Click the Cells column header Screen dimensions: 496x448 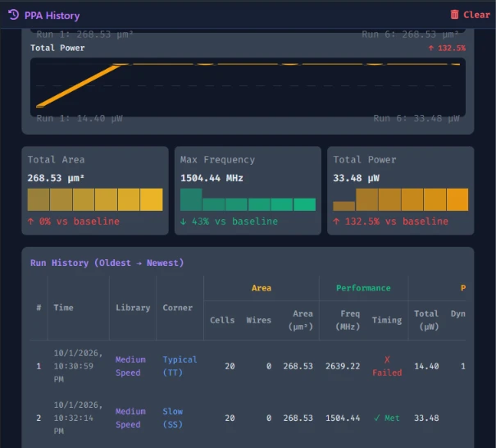pyautogui.click(x=222, y=320)
